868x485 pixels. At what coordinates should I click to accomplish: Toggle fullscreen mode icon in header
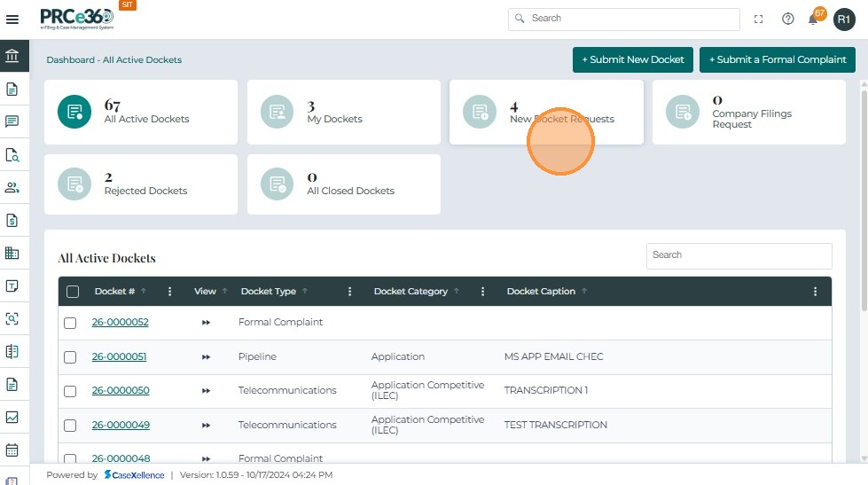point(758,19)
